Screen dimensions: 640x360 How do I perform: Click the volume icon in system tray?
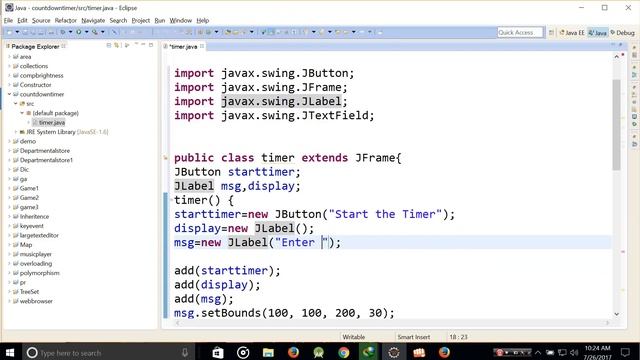click(574, 353)
